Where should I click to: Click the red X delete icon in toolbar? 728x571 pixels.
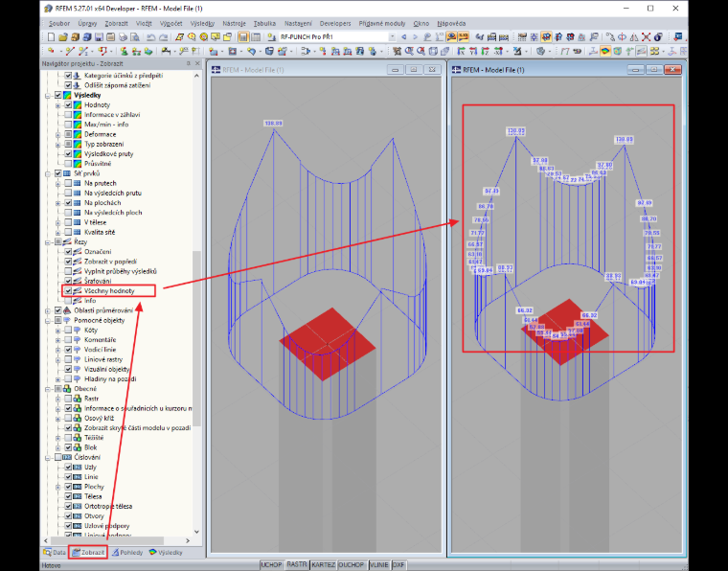point(646,37)
